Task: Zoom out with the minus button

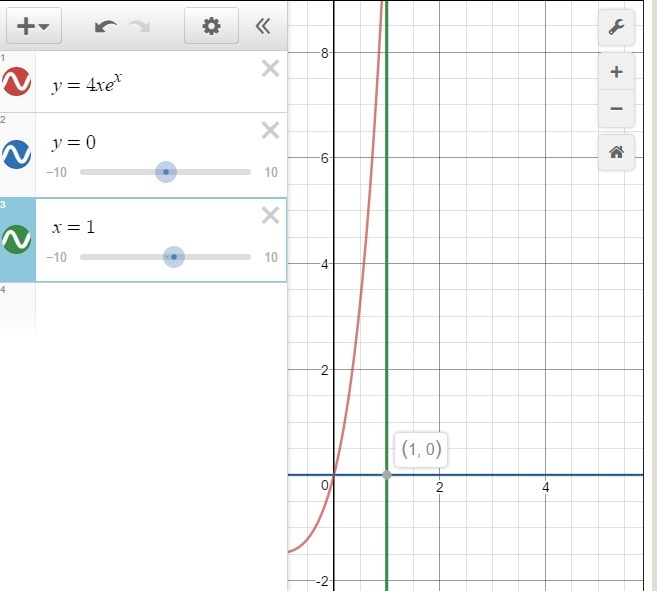Action: [616, 108]
